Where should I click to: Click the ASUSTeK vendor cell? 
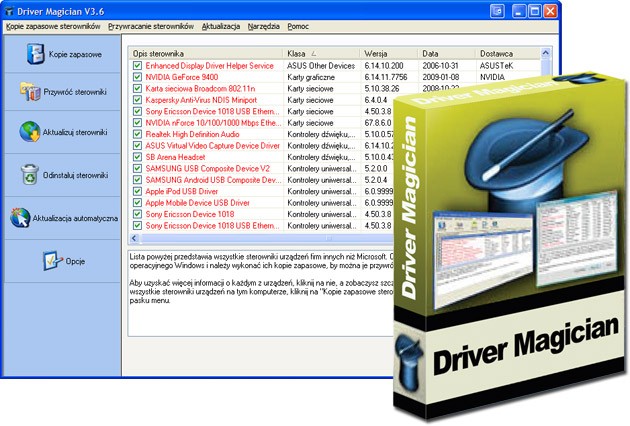pos(496,66)
